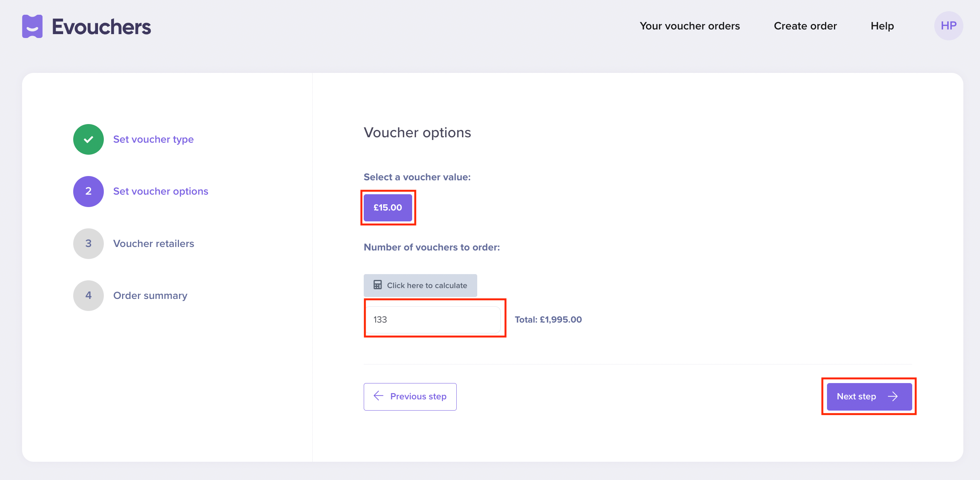Open Your voucher orders

point(690,26)
